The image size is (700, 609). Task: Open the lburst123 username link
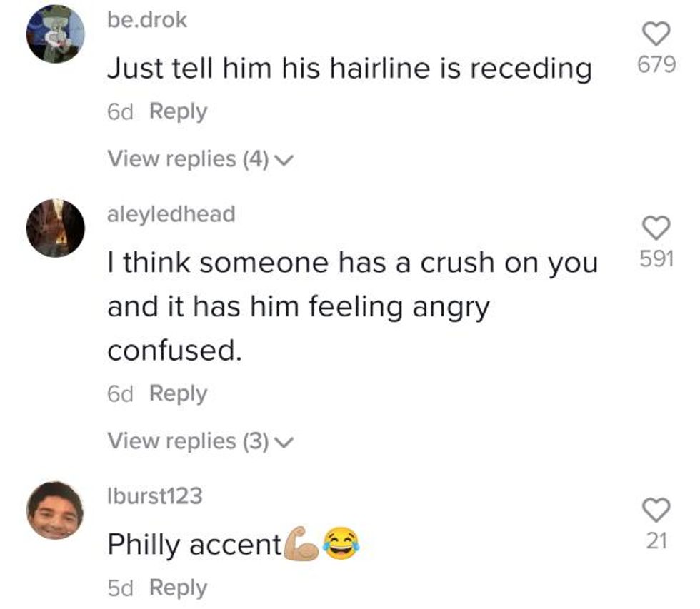(154, 495)
